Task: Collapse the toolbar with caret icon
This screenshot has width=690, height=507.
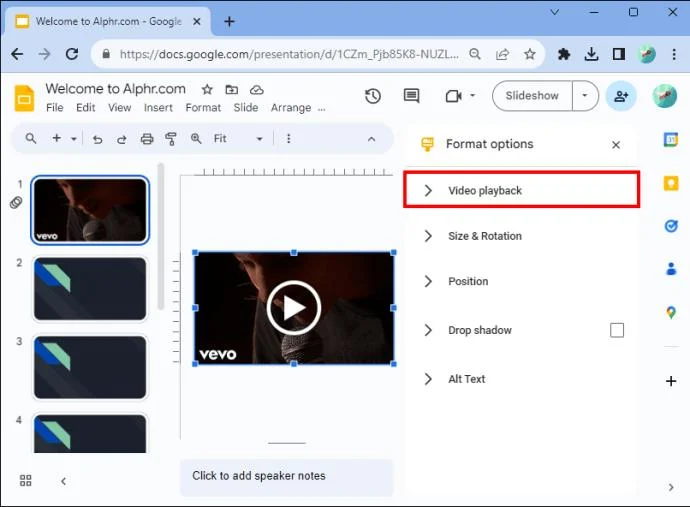Action: tap(371, 139)
